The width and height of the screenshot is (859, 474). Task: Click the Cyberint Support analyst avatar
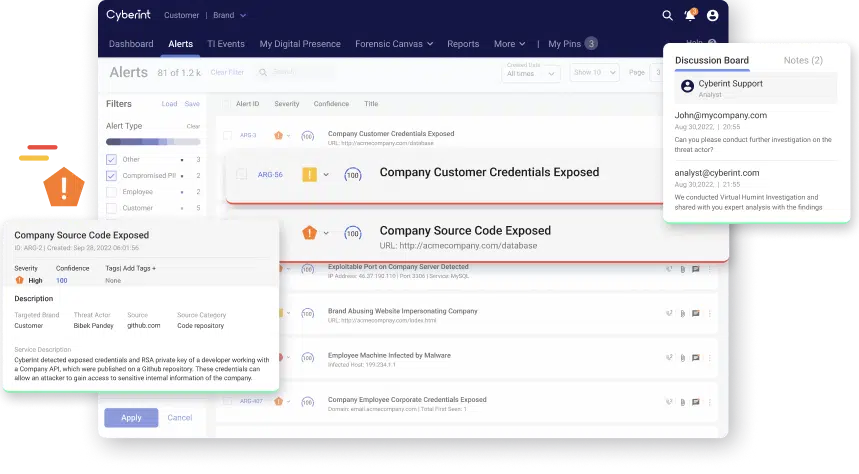[687, 86]
